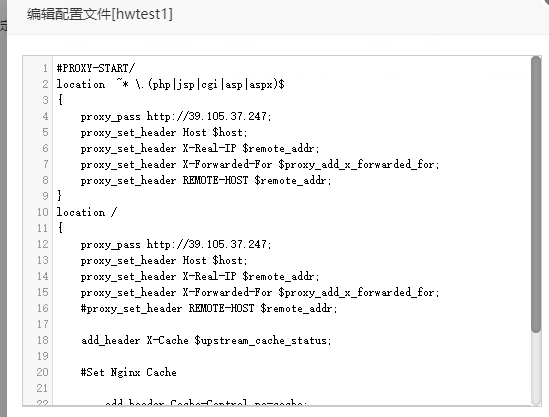Click line number 11 in the gutter
Image resolution: width=549 pixels, height=417 pixels.
tap(42, 228)
